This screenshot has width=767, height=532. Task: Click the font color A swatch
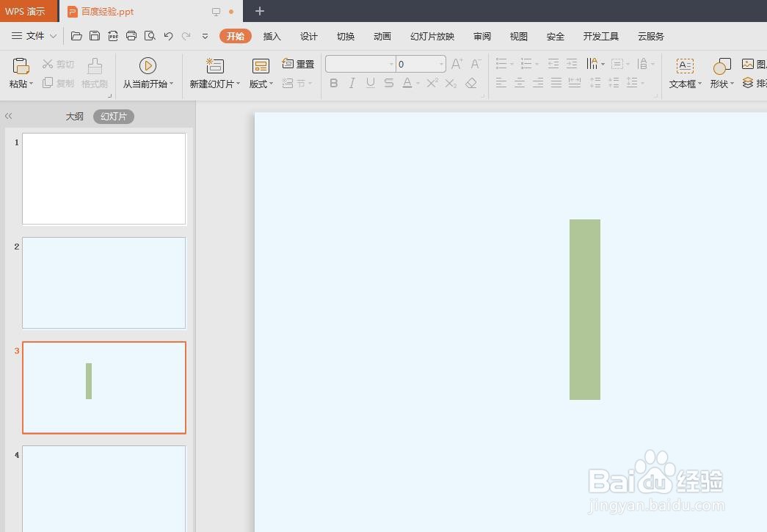coord(407,83)
